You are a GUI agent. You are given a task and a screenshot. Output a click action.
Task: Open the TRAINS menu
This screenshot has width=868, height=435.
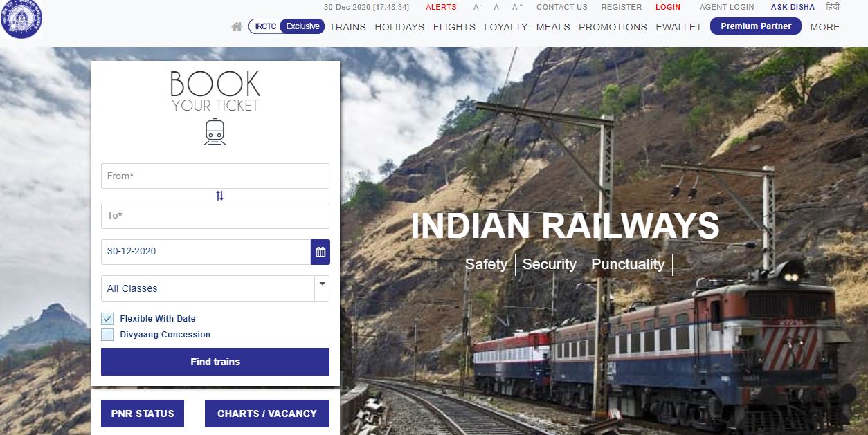pyautogui.click(x=347, y=27)
